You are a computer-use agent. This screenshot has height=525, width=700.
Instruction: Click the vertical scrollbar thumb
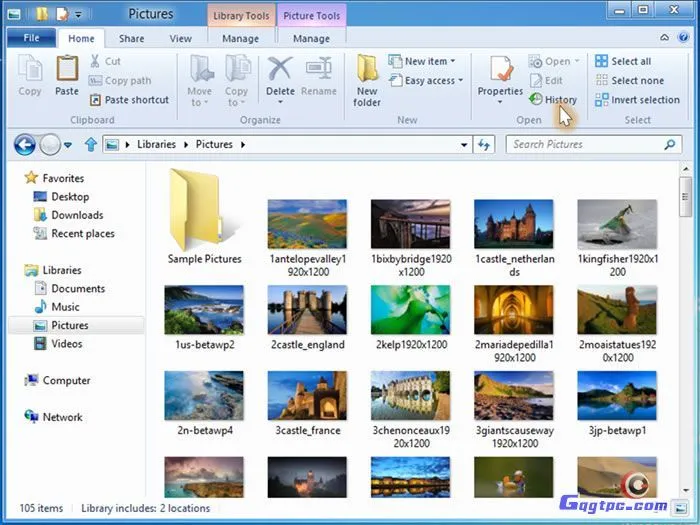point(685,197)
